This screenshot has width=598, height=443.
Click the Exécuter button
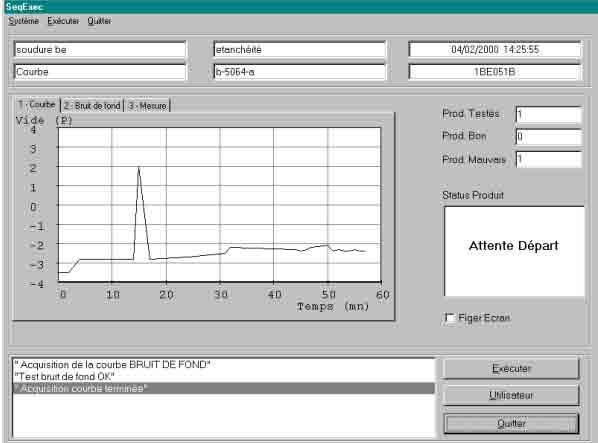511,369
